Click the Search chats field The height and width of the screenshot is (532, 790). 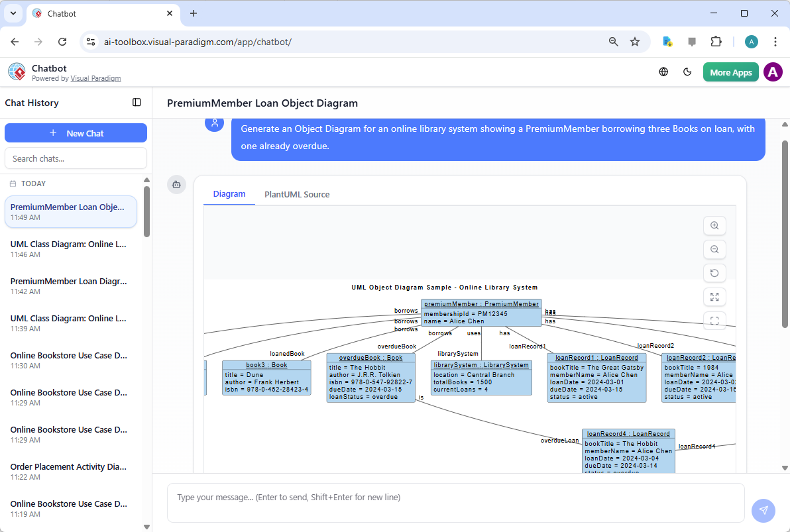(x=76, y=158)
